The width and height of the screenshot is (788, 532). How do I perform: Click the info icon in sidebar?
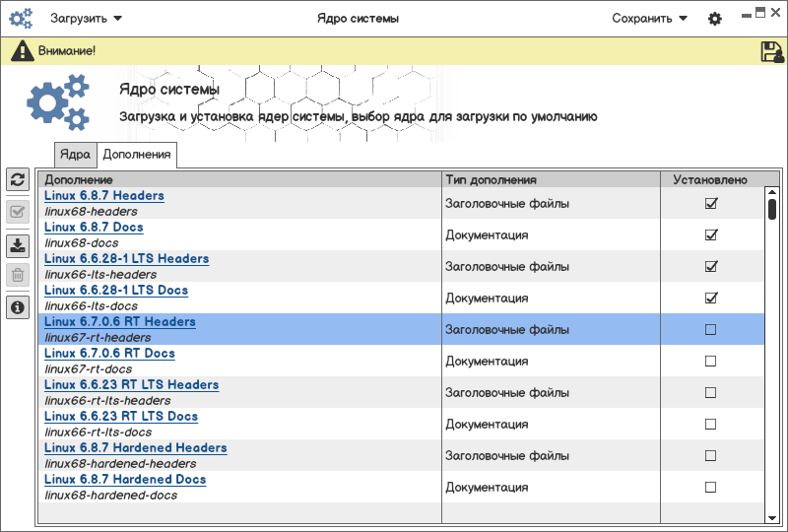[18, 308]
